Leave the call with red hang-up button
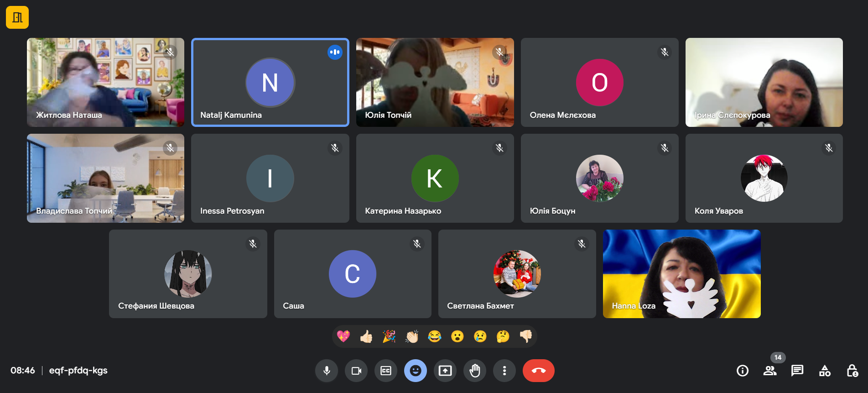The width and height of the screenshot is (868, 393). point(539,371)
